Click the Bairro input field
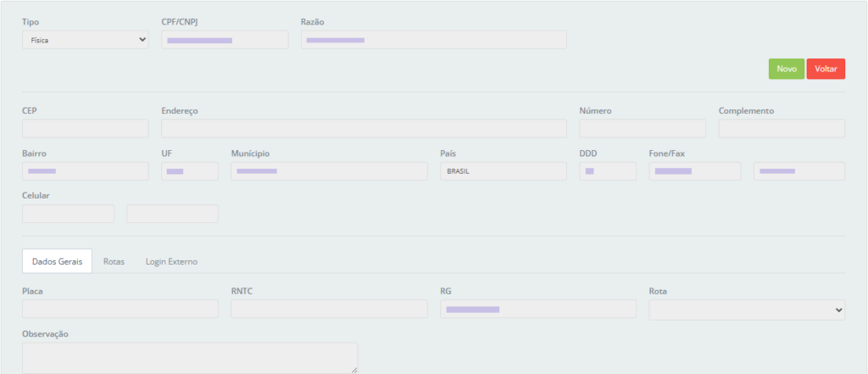 click(x=85, y=171)
